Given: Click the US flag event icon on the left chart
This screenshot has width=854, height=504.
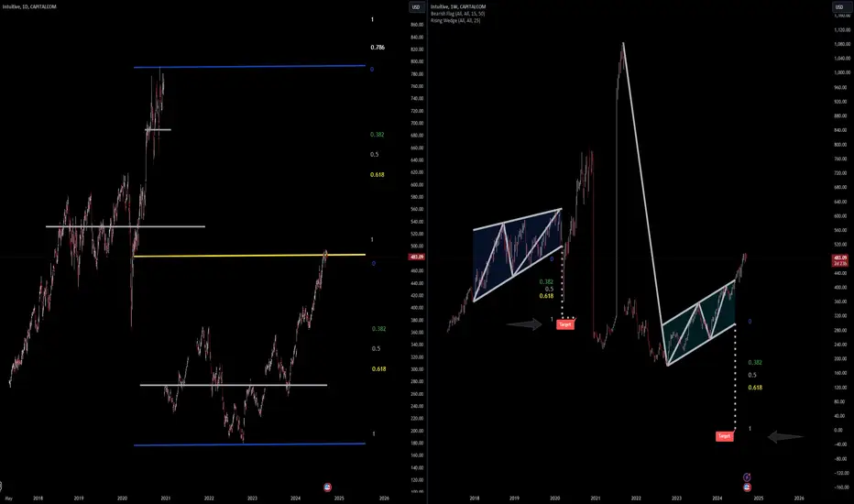Looking at the screenshot, I should [x=327, y=488].
